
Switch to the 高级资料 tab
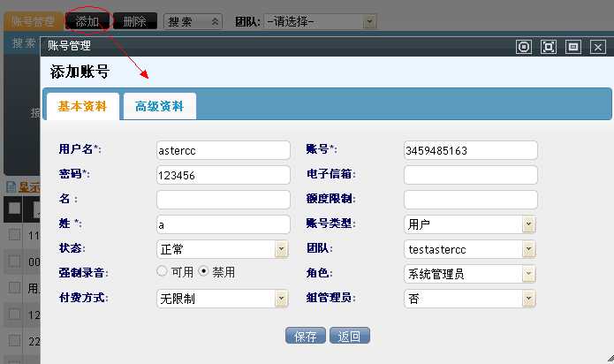[x=159, y=106]
